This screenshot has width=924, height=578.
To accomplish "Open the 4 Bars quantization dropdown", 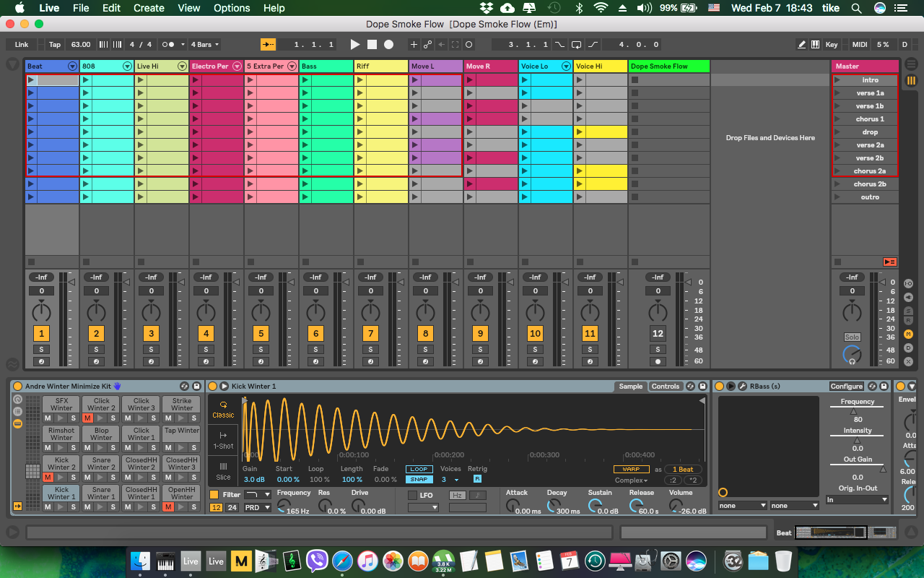I will 205,45.
